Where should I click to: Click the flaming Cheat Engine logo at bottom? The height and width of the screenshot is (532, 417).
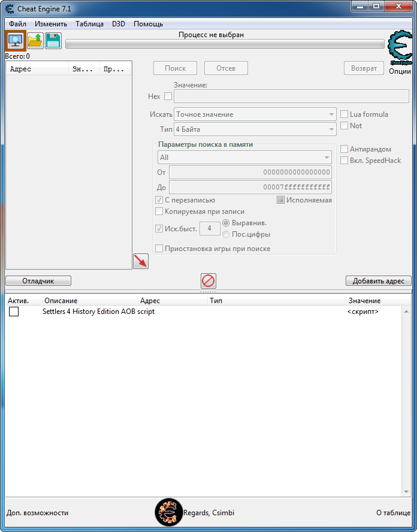tap(168, 512)
